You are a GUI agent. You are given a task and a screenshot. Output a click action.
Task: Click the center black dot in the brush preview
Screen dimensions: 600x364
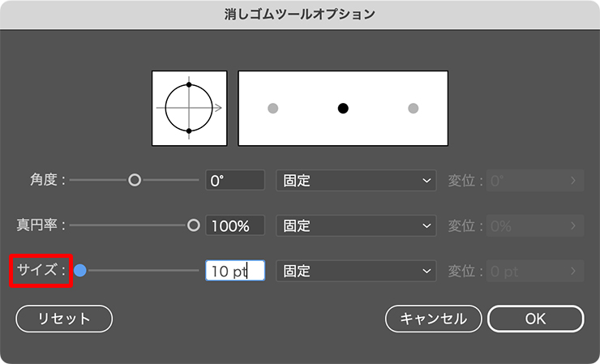[x=343, y=108]
